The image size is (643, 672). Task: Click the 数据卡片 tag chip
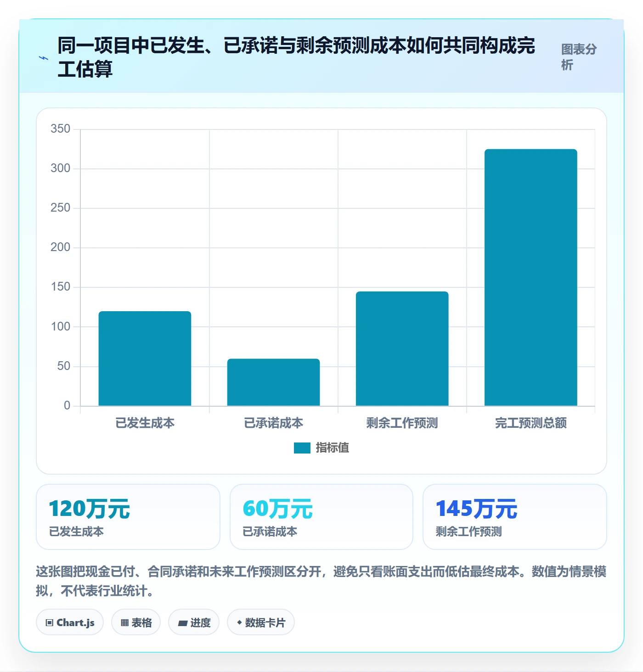pos(261,622)
